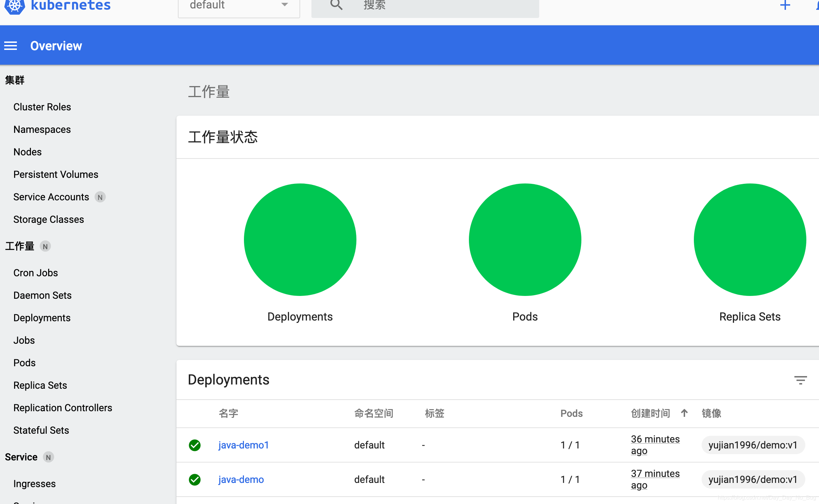This screenshot has height=504, width=819.
Task: Click the namespace dropdown arrow
Action: pos(284,5)
